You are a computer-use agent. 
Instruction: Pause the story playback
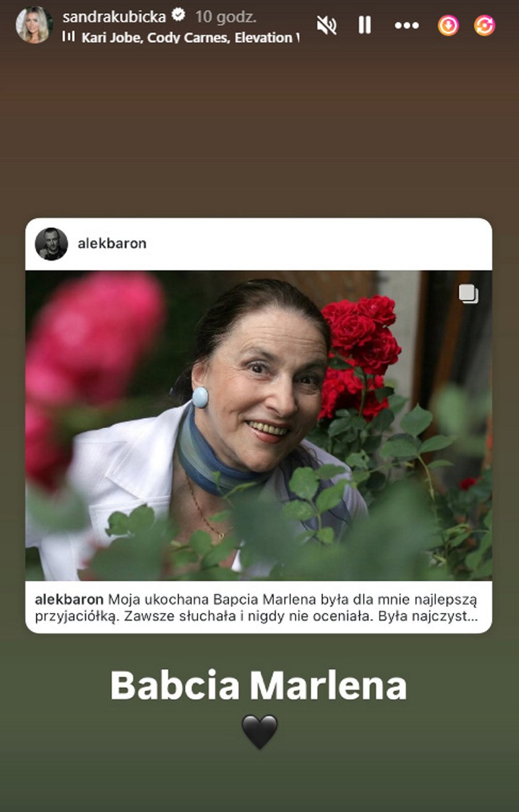pyautogui.click(x=365, y=25)
